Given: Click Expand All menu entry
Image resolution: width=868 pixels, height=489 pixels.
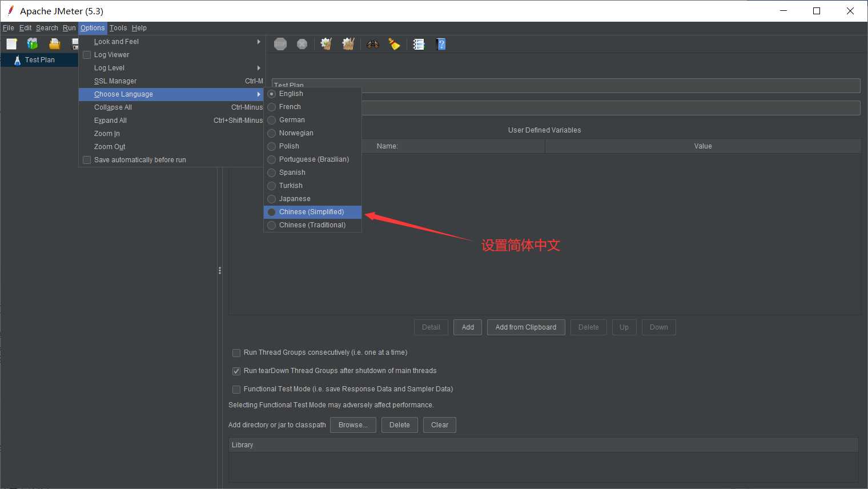Looking at the screenshot, I should pos(171,121).
